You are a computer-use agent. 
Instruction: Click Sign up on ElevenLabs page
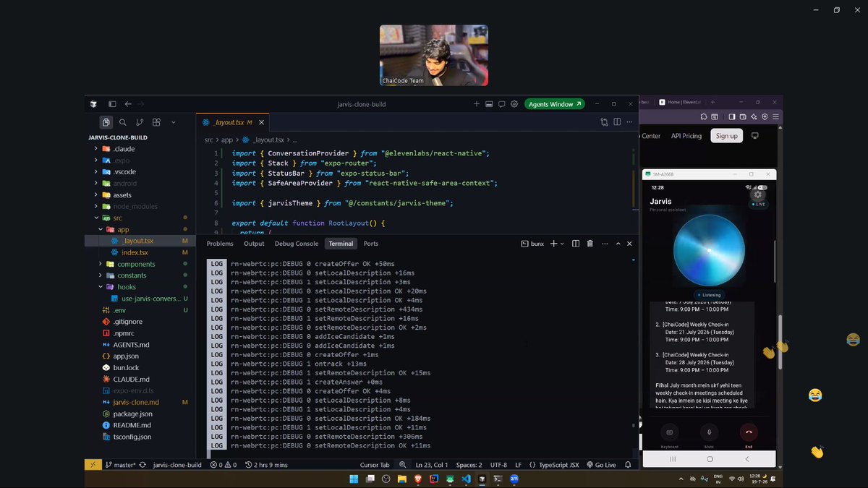pos(726,136)
